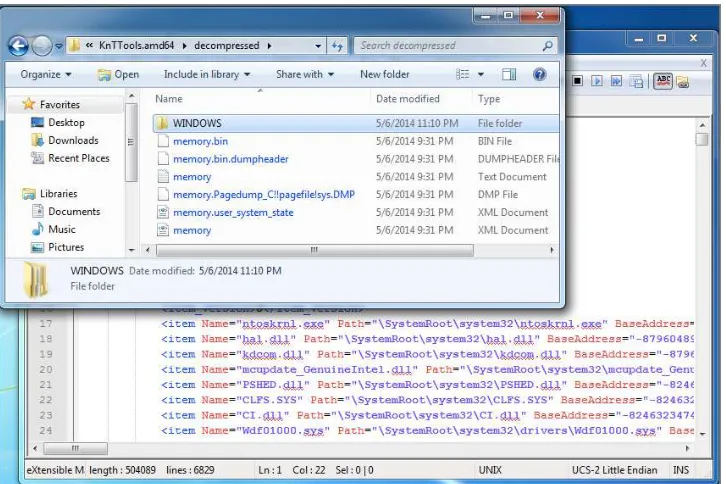
Task: Click the ABC spell check icon in Notepad++
Action: (x=663, y=82)
